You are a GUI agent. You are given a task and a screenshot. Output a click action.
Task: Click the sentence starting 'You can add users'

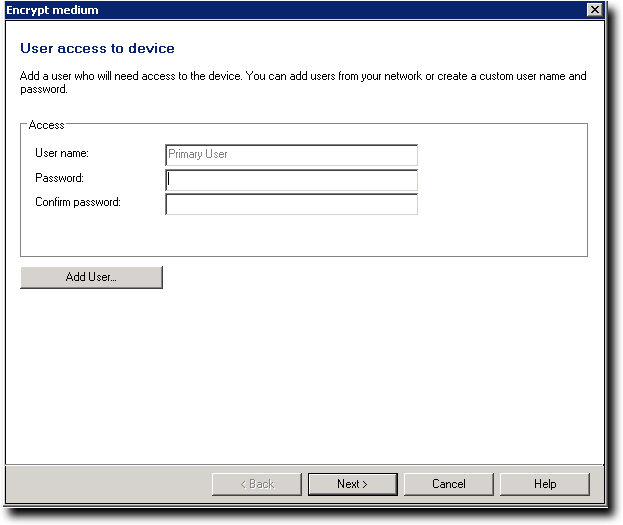[400, 76]
